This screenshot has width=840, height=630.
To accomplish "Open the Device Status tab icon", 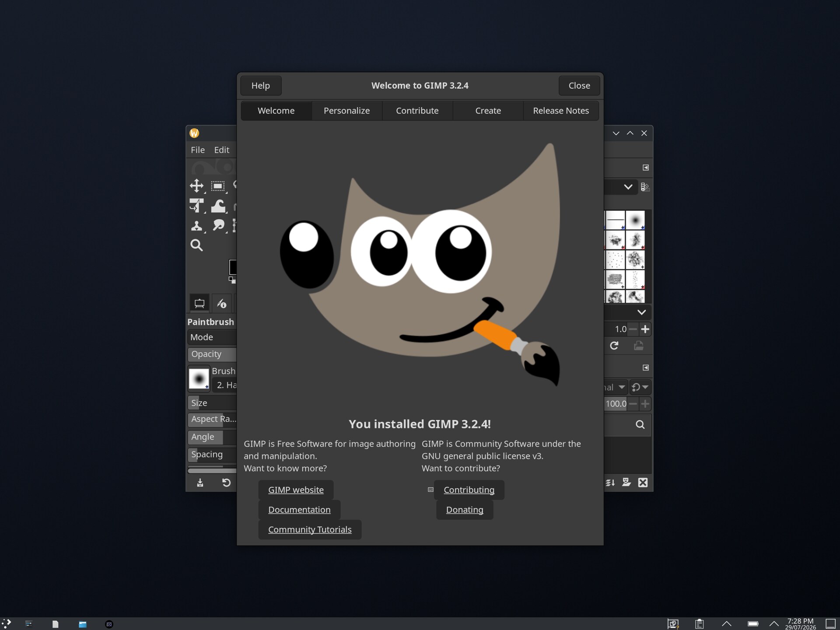I will [222, 303].
